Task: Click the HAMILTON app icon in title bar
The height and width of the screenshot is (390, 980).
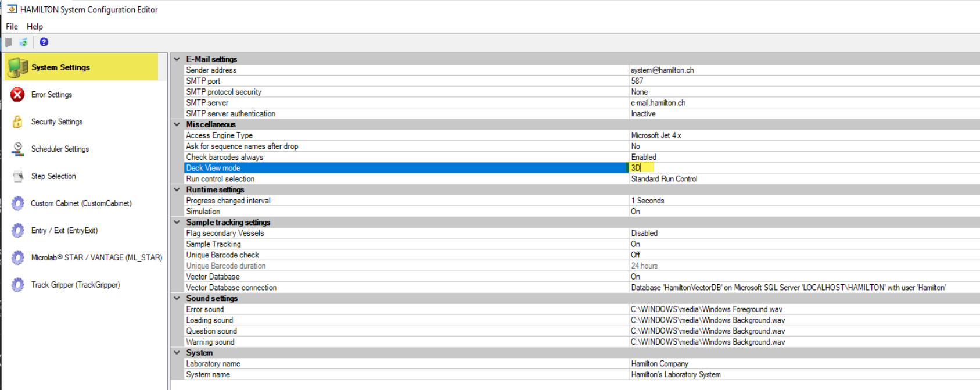Action: [x=12, y=9]
